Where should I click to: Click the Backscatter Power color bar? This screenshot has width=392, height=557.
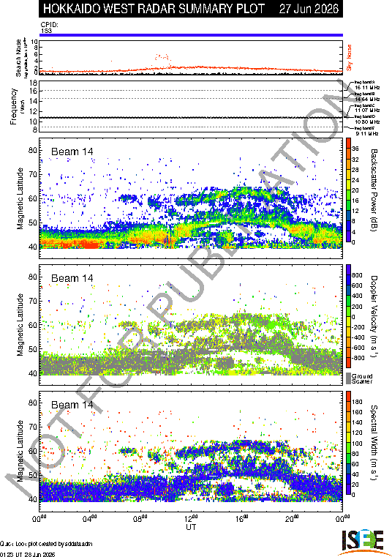tap(348, 190)
